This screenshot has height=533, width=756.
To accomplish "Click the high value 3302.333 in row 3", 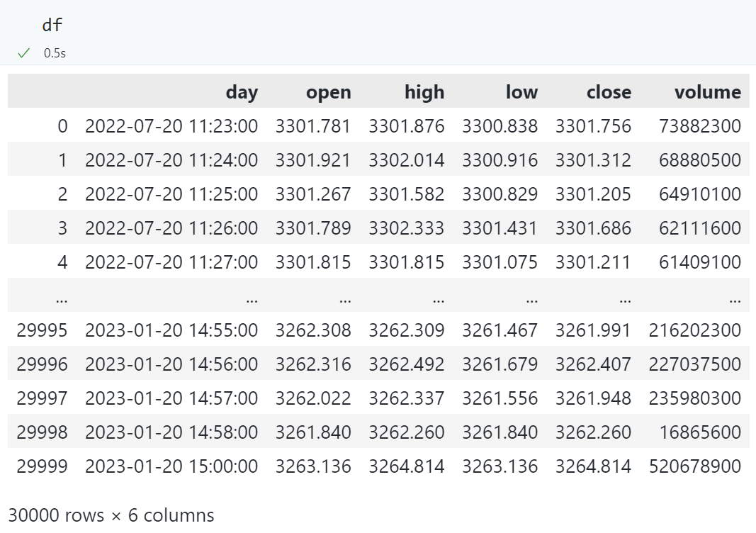I will click(x=406, y=228).
